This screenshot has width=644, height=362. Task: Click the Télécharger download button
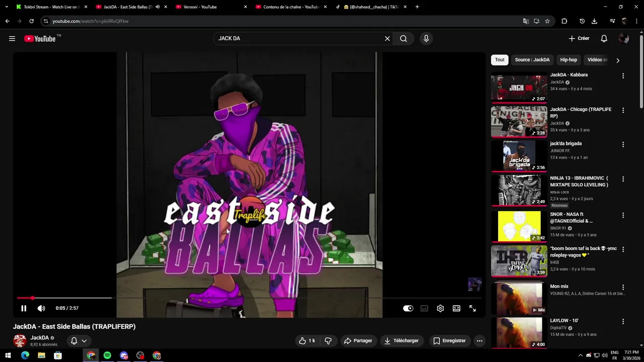401,341
